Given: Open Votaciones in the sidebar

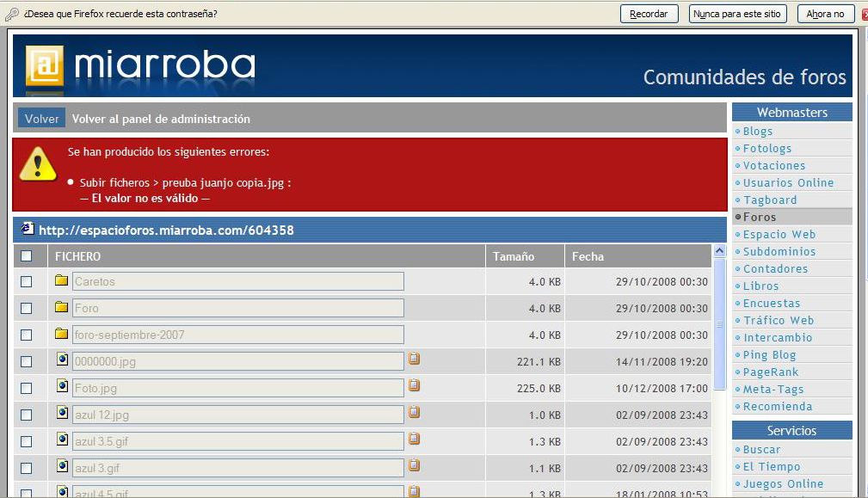Looking at the screenshot, I should pos(774,165).
